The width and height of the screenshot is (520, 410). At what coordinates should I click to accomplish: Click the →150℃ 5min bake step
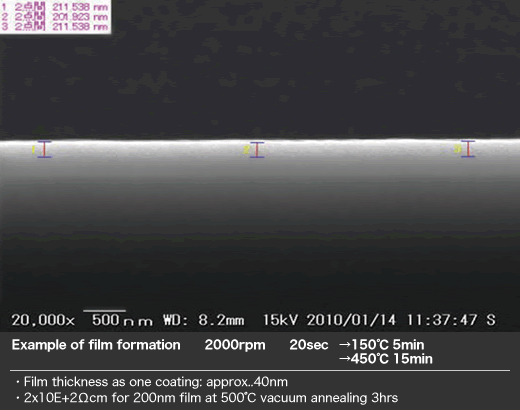[x=382, y=345]
